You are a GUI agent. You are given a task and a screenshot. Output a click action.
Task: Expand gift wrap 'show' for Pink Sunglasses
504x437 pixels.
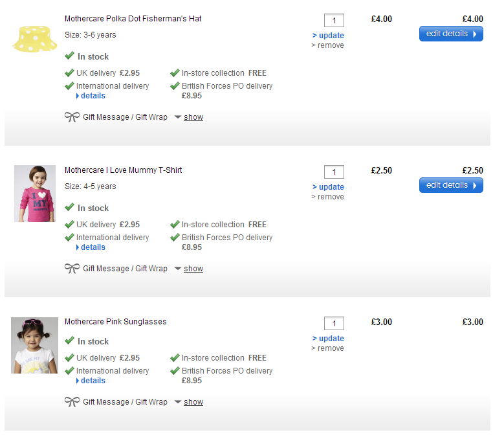pos(193,402)
